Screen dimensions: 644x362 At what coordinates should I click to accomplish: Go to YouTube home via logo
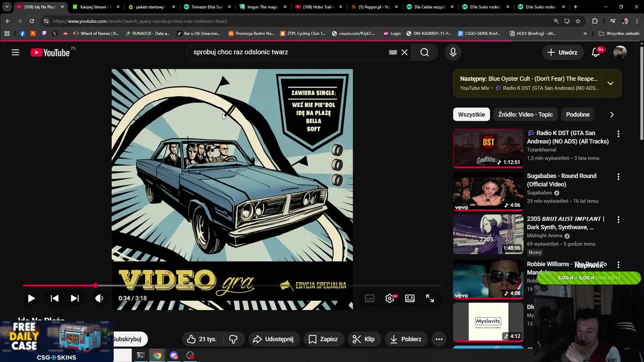tap(50, 52)
